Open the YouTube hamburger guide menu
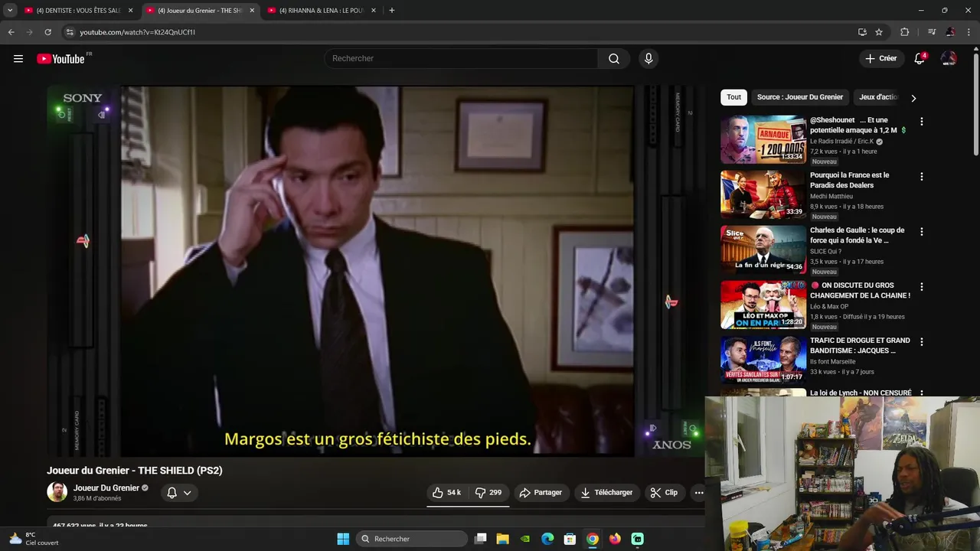 point(18,59)
